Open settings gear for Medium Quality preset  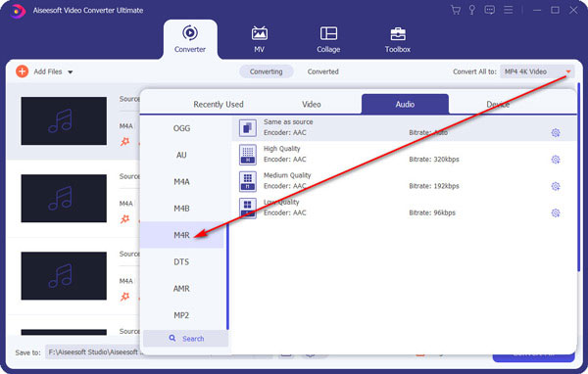556,186
